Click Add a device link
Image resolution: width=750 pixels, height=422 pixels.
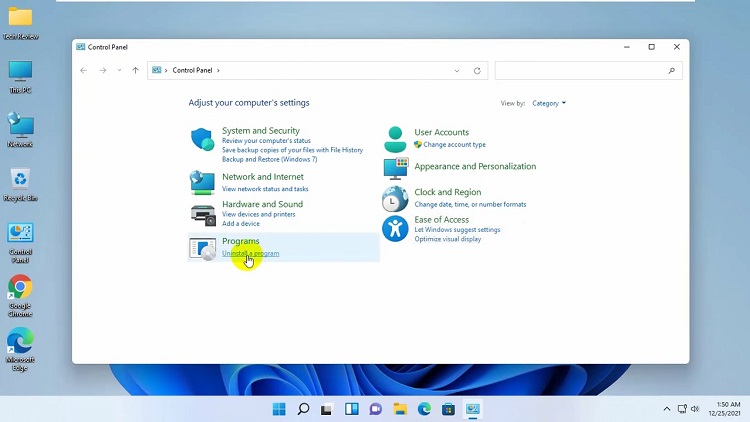[x=241, y=223]
